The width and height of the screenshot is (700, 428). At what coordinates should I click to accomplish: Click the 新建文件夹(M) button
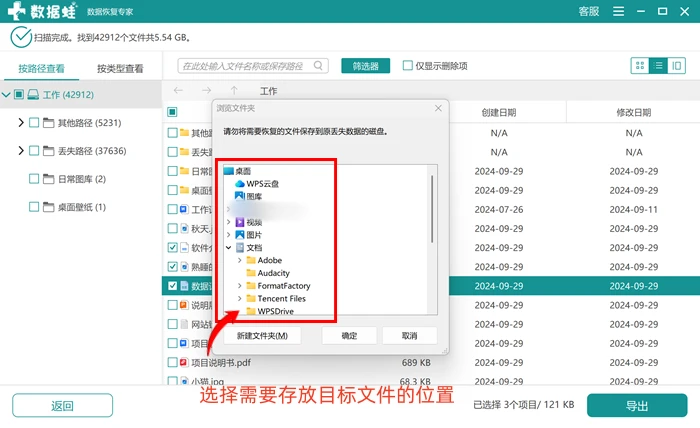(262, 336)
